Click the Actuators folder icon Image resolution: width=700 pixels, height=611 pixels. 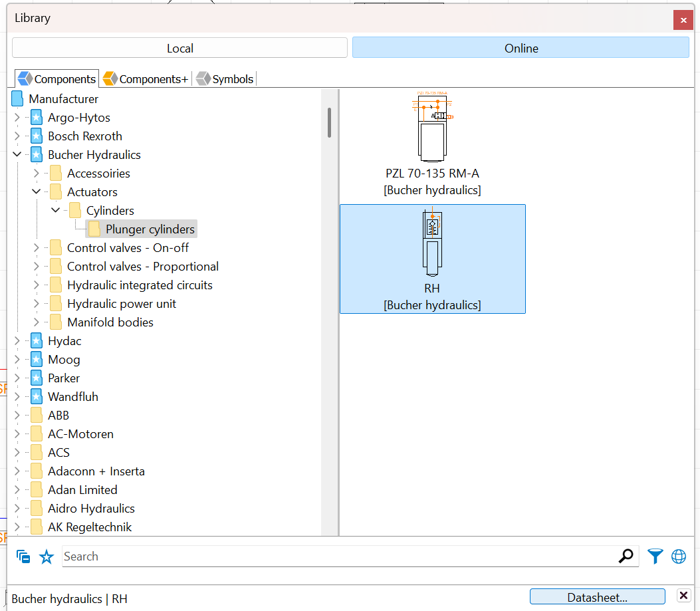pyautogui.click(x=56, y=191)
